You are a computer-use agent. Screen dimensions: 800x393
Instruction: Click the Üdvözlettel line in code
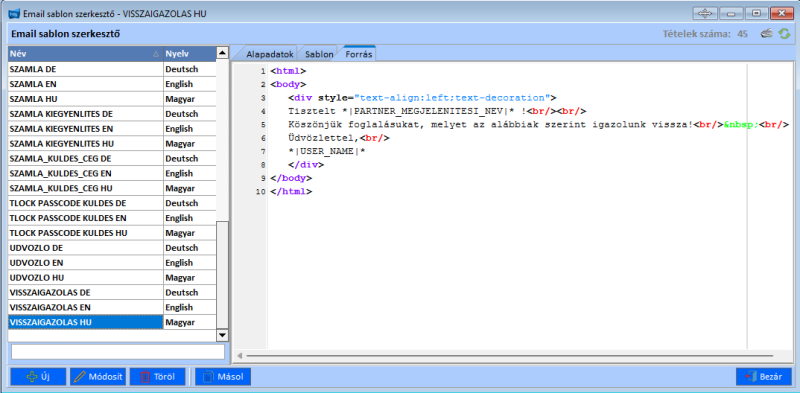click(339, 138)
